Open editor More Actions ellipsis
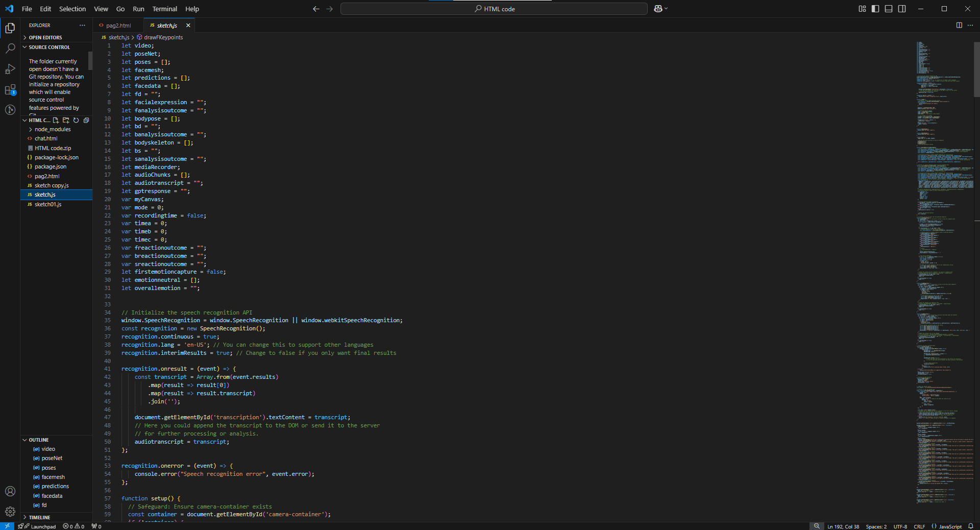Screen dimensions: 980x530 [970, 25]
